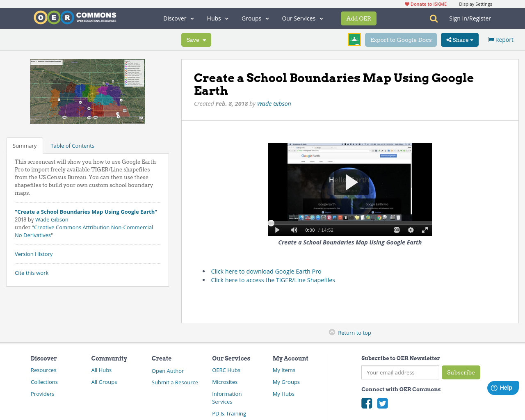Enter email address for the newsletter
Image resolution: width=525 pixels, height=420 pixels.
[400, 372]
